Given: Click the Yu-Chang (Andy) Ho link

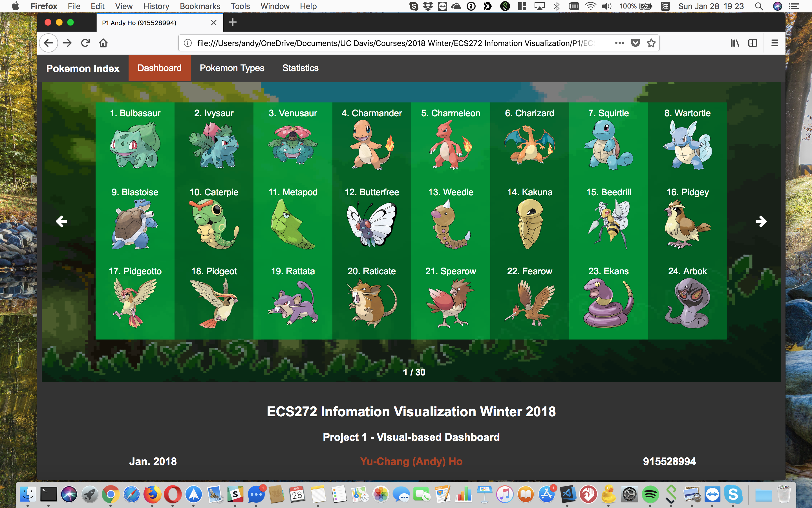Looking at the screenshot, I should tap(411, 461).
